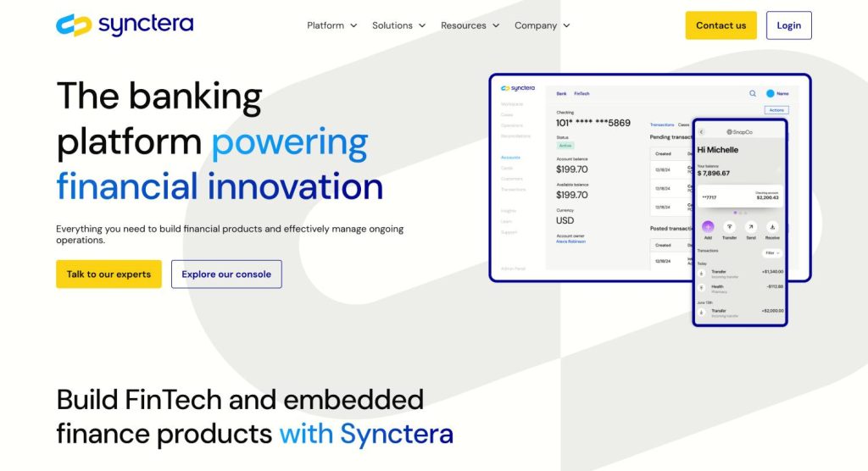
Task: Expand the chevron next to Platform
Action: pos(353,25)
